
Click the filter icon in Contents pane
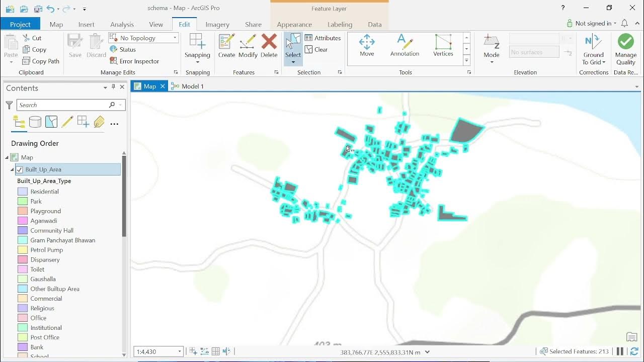pyautogui.click(x=9, y=105)
